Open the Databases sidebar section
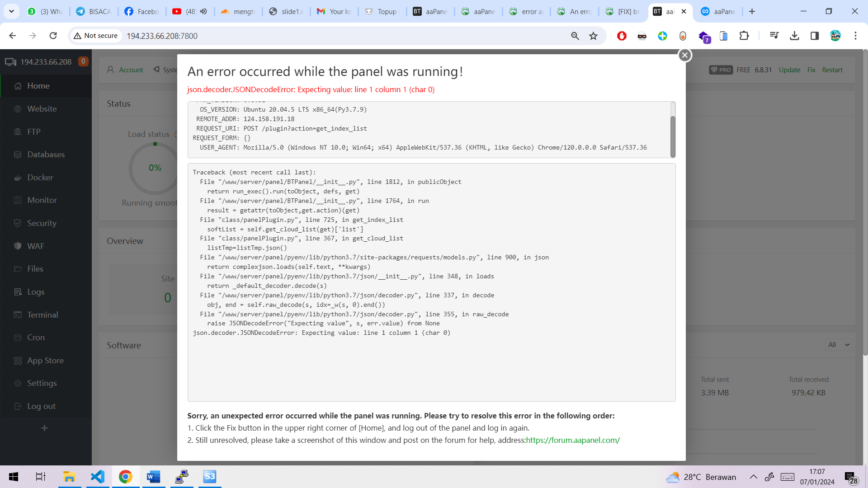Image resolution: width=868 pixels, height=488 pixels. [46, 155]
